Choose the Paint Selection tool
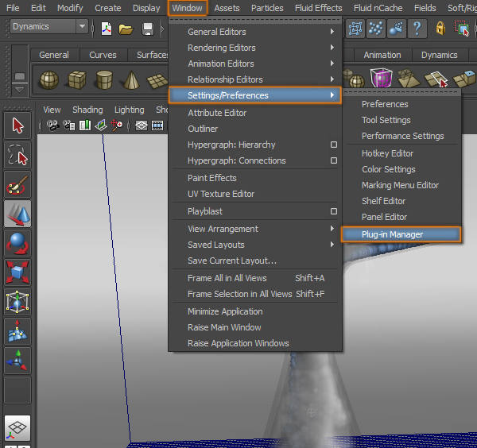The height and width of the screenshot is (448, 477). [17, 184]
